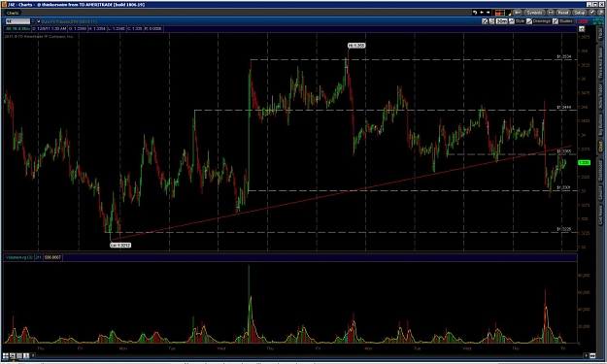Open the 30m timeframe selector
Image resolution: width=607 pixels, height=364 pixels.
(x=502, y=21)
